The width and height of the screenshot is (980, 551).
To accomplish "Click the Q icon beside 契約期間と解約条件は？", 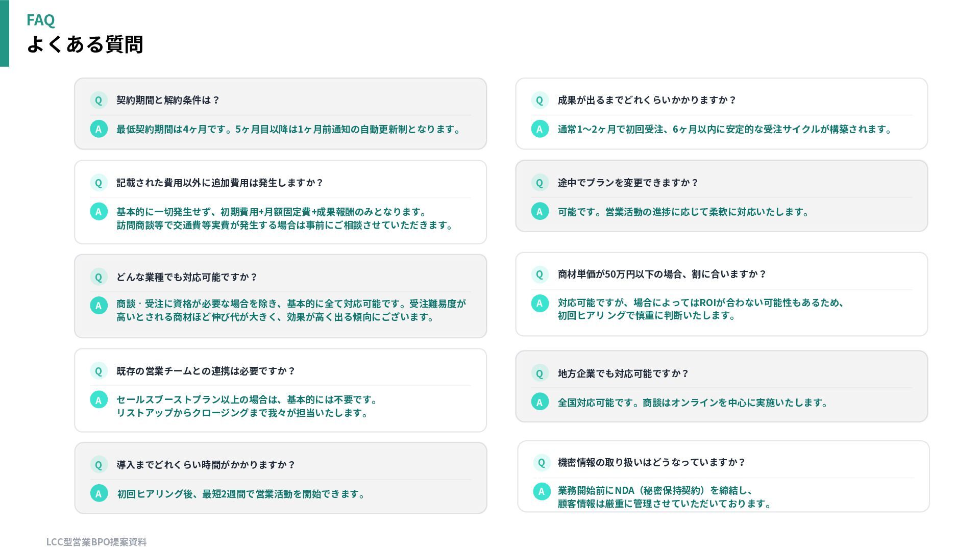I will [99, 101].
